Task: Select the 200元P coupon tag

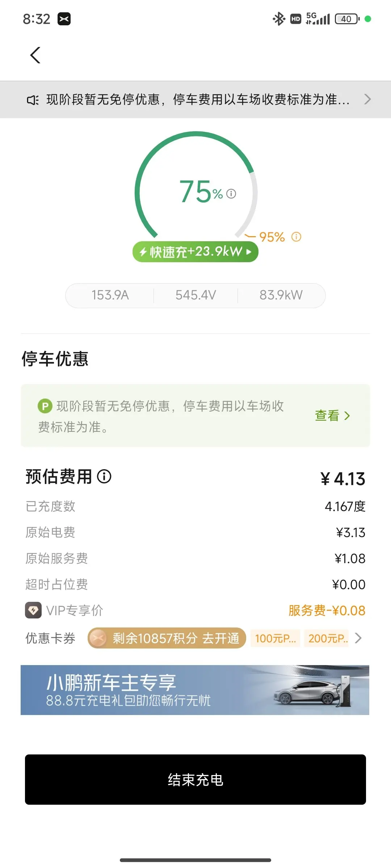Action: pos(327,638)
